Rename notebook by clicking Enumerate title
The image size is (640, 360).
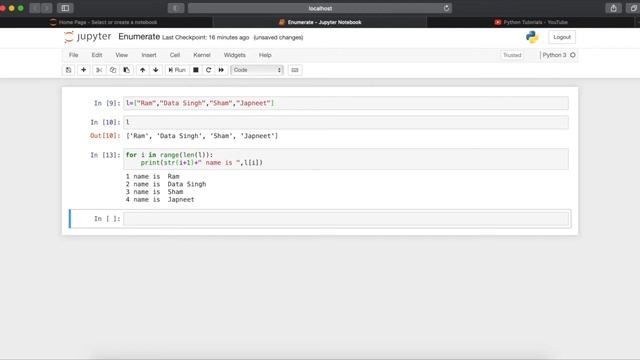(x=139, y=37)
